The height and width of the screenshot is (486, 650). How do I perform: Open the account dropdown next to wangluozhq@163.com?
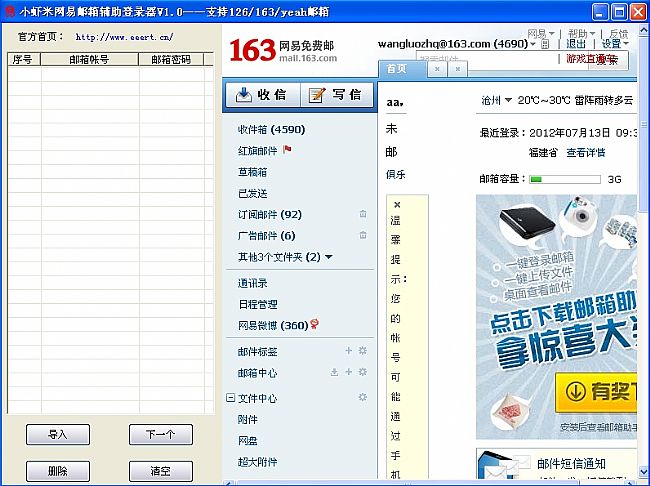click(533, 44)
